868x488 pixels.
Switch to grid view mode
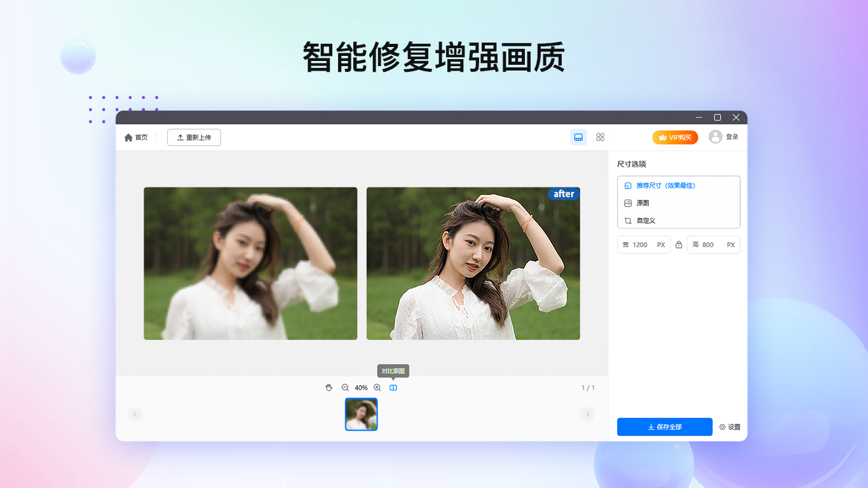(600, 137)
